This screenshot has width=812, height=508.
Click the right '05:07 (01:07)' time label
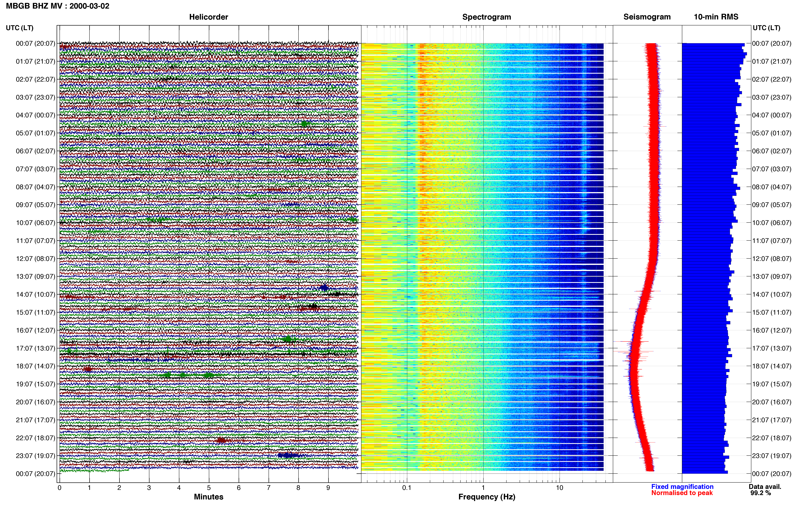point(772,133)
